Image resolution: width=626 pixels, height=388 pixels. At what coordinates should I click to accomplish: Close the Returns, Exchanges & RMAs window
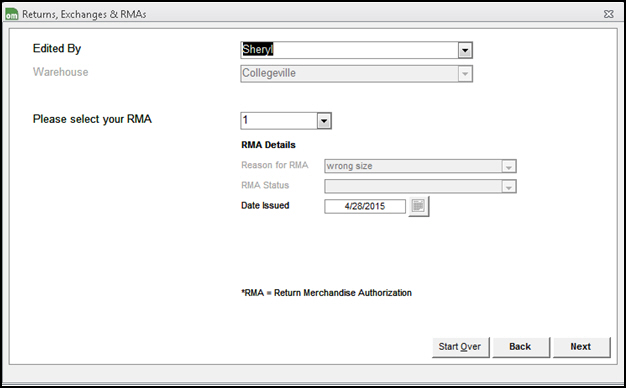(608, 14)
